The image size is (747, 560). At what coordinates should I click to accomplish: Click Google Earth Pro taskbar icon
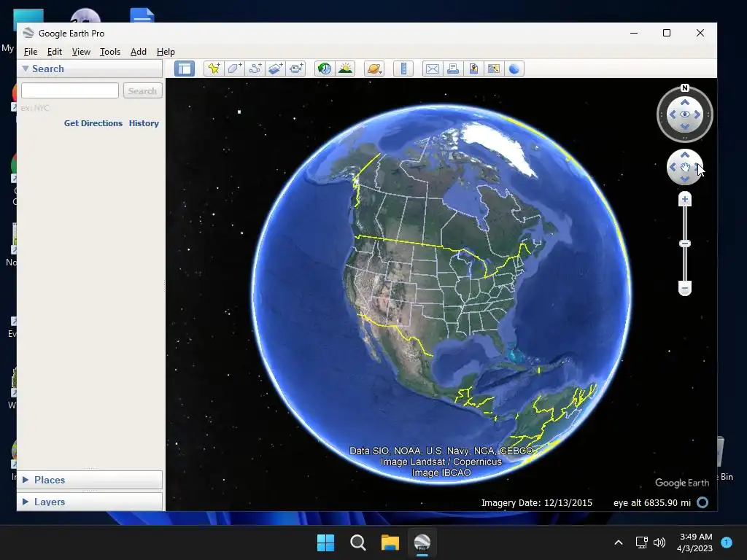422,542
